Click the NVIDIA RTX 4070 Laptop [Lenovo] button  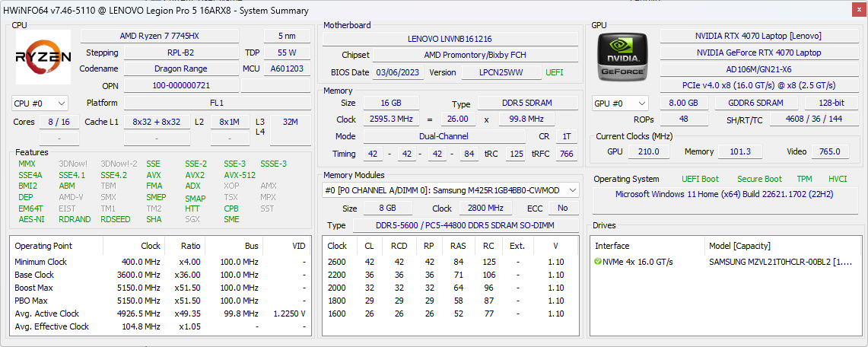(x=758, y=36)
